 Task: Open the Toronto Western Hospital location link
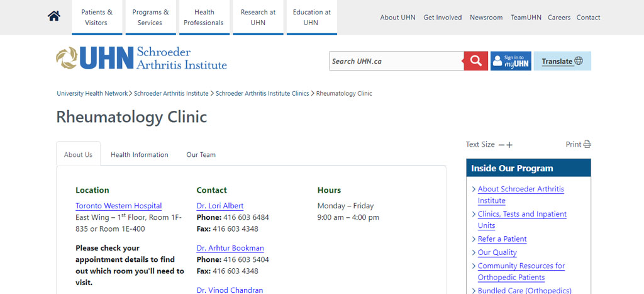(119, 206)
